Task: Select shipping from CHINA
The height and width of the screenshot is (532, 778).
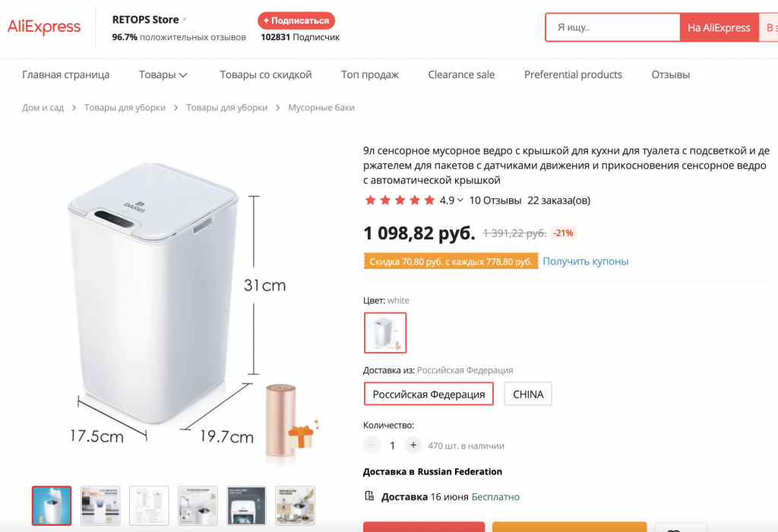Action: [528, 394]
